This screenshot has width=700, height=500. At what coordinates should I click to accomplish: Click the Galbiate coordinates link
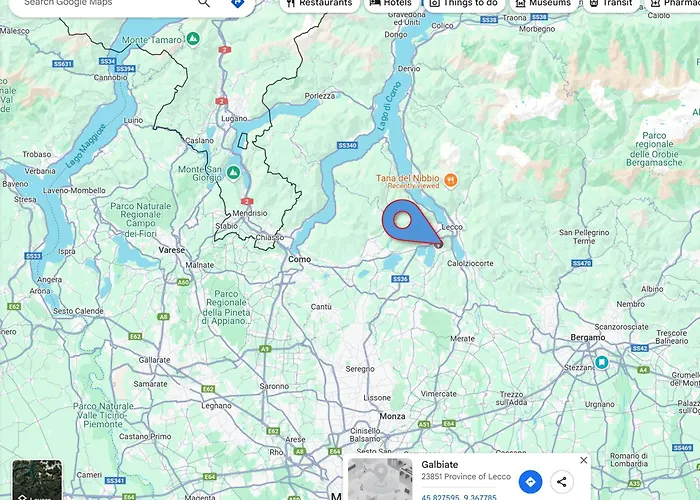tap(458, 496)
